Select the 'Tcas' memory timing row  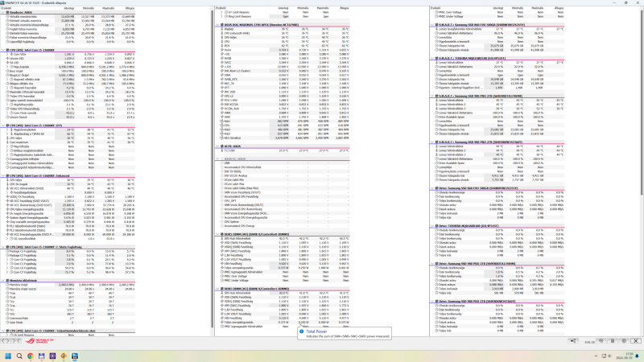68,293
